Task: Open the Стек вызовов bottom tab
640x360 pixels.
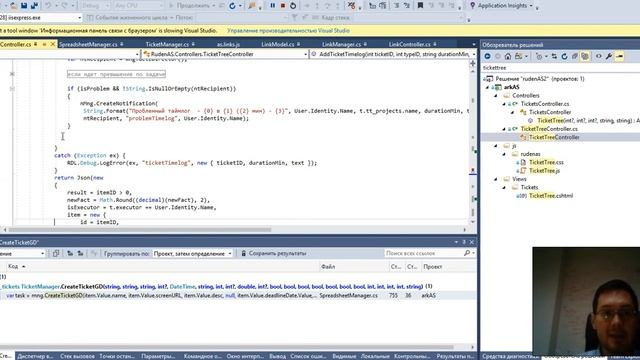Action: (x=77, y=356)
